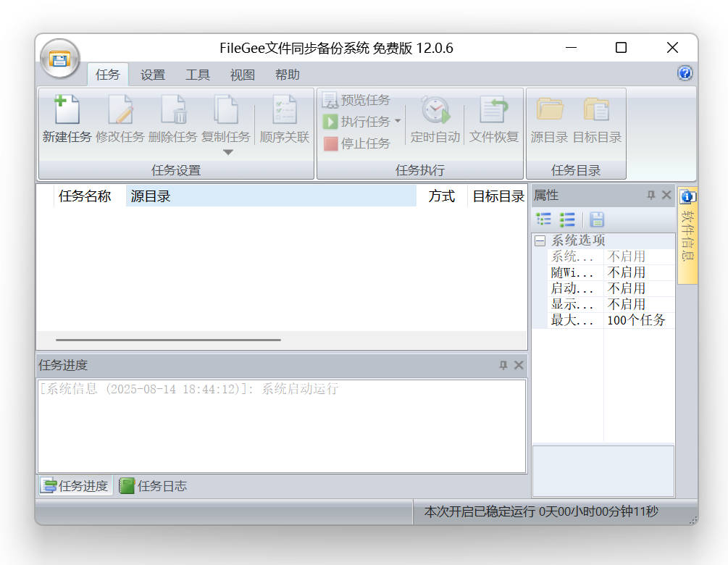Viewport: 728px width, 565px height.
Task: Select the 最大... property row
Action: click(611, 320)
